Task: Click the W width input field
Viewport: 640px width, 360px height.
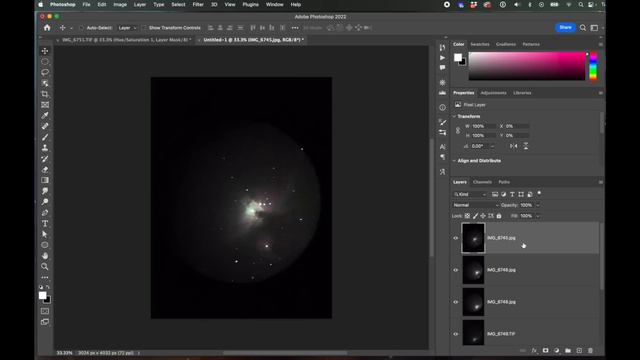Action: 484,126
